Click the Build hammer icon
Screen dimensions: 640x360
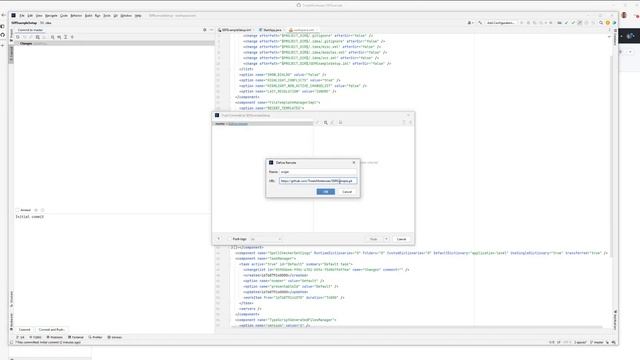point(480,23)
